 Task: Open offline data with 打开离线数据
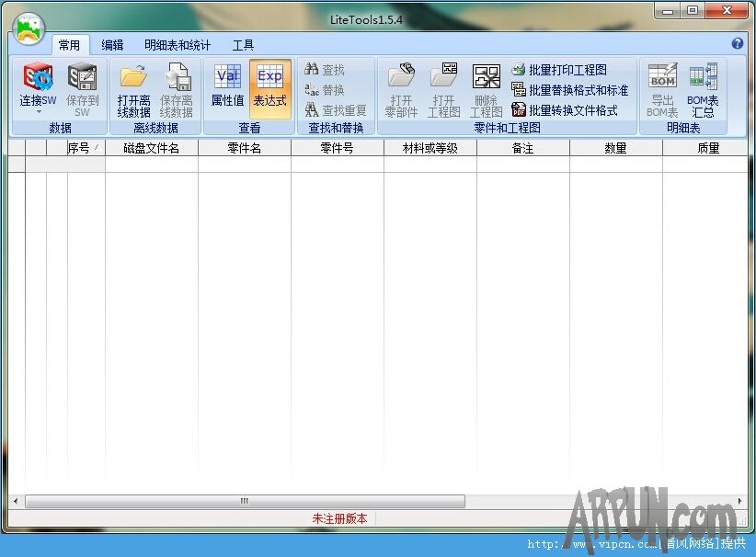133,90
